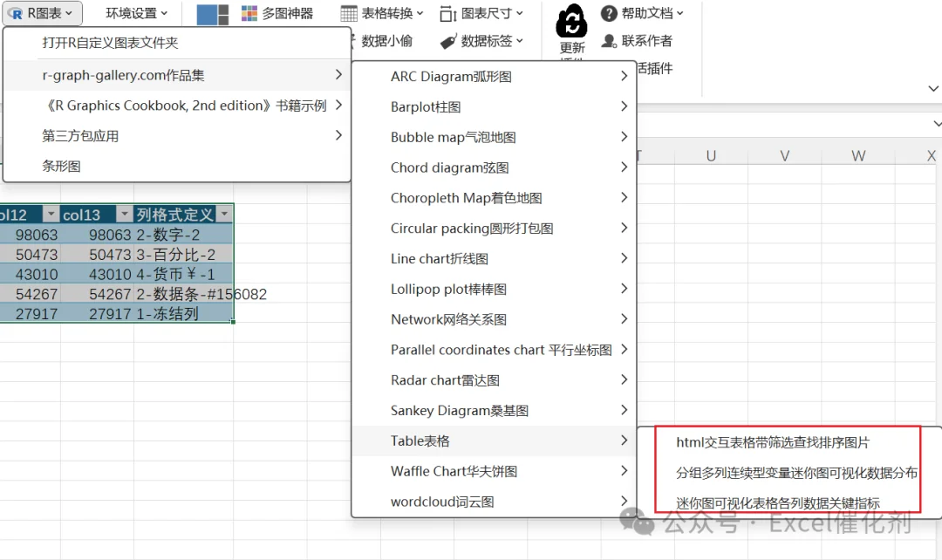The height and width of the screenshot is (560, 942).
Task: Select column header W
Action: coord(858,155)
